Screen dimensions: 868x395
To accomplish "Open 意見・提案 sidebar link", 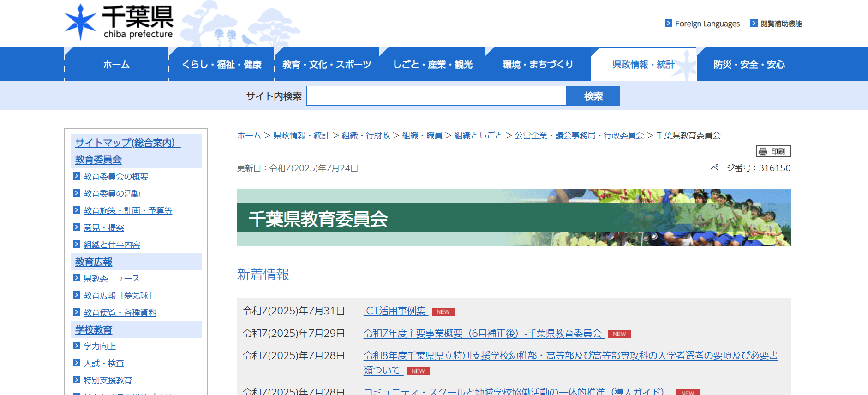I will 104,227.
